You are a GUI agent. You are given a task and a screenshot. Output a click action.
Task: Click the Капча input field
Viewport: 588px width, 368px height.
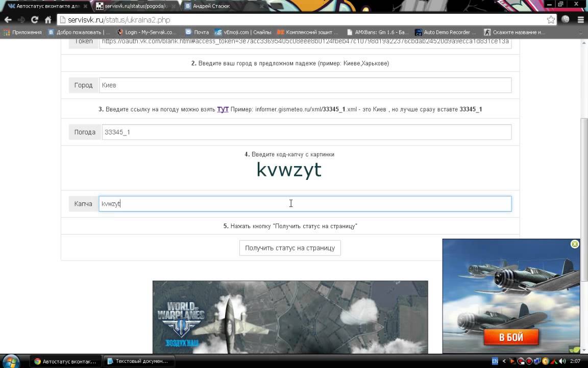click(x=305, y=203)
